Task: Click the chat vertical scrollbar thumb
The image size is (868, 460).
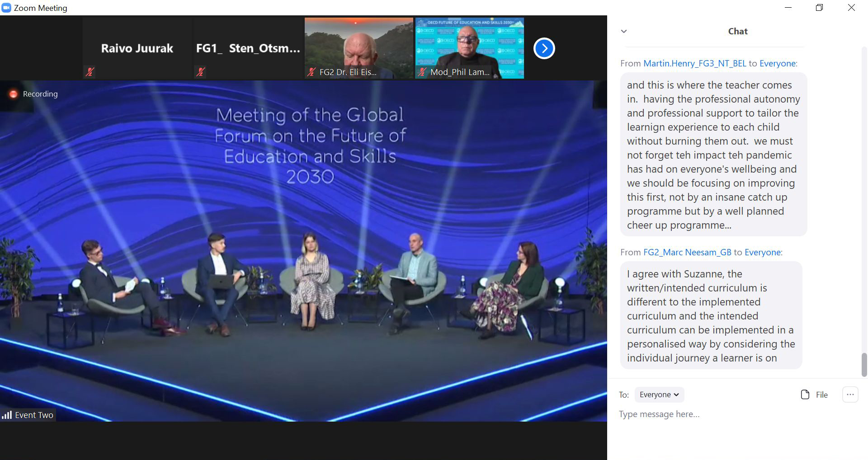Action: [x=864, y=365]
